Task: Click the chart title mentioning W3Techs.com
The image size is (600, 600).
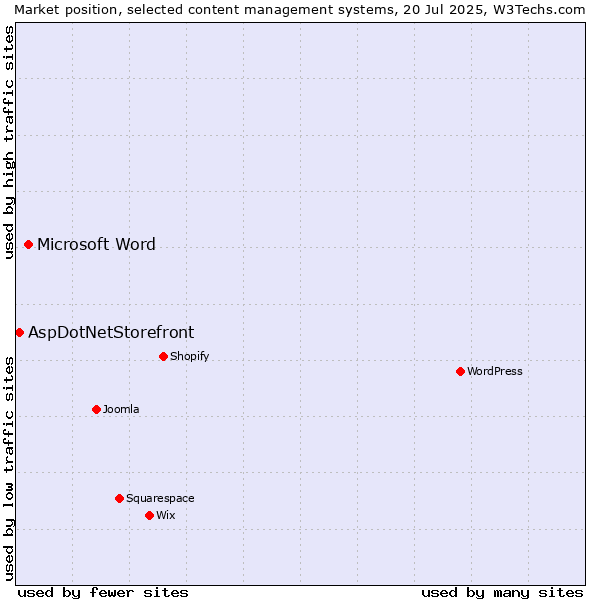Action: tap(300, 10)
